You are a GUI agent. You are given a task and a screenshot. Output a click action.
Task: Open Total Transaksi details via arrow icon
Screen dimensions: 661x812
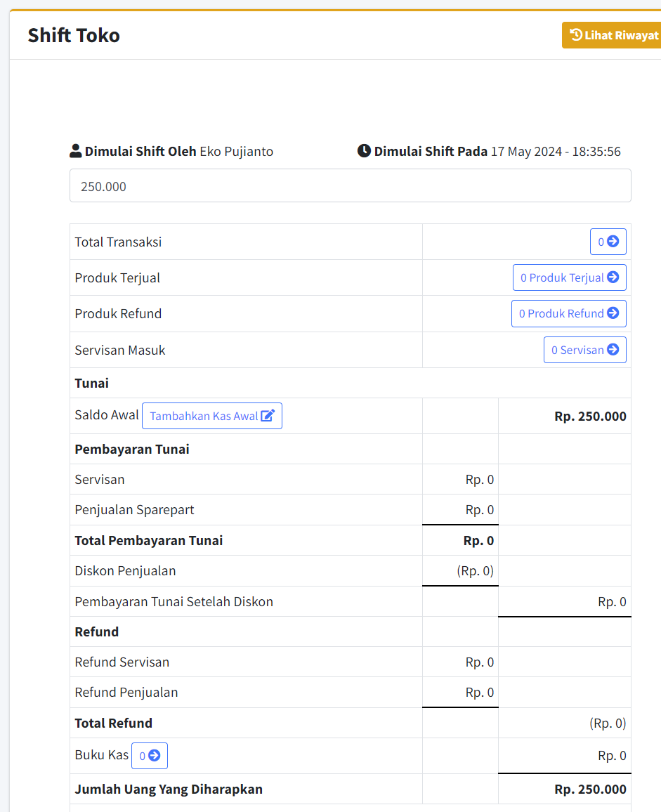[613, 242]
